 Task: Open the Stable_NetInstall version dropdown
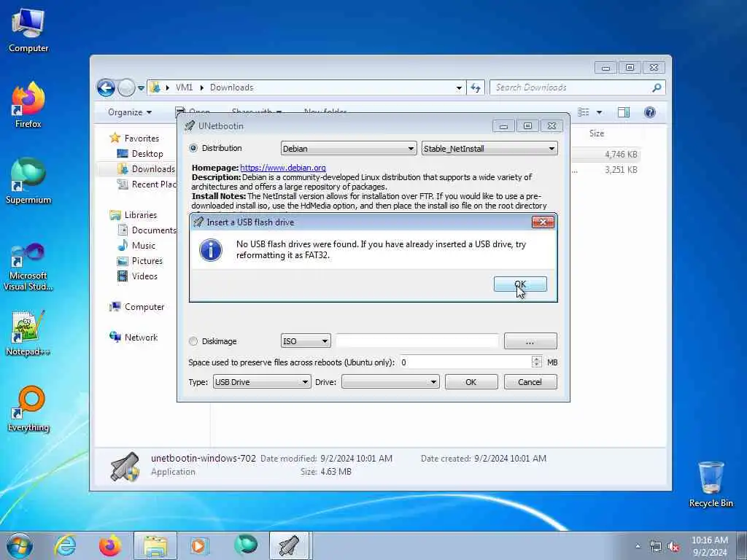click(489, 149)
